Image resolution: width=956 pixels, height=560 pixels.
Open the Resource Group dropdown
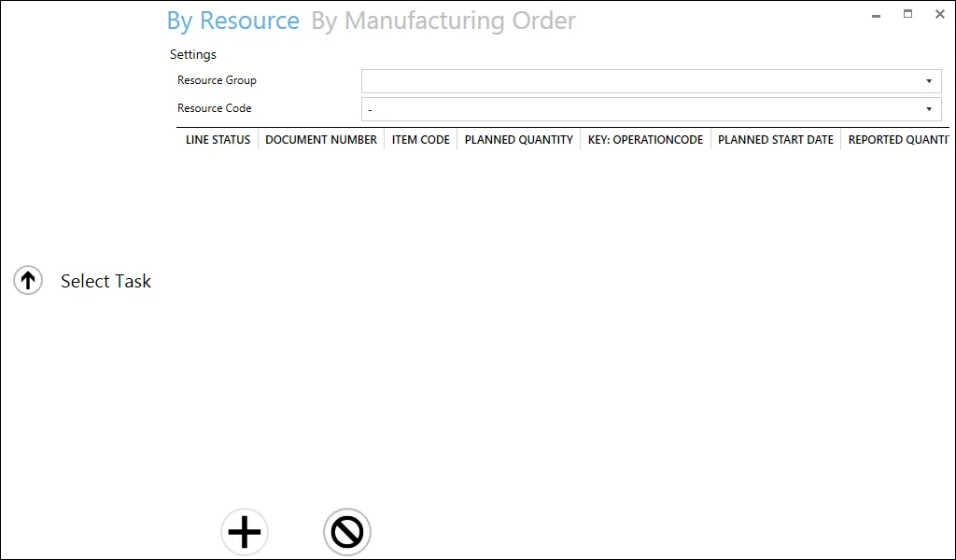coord(929,81)
